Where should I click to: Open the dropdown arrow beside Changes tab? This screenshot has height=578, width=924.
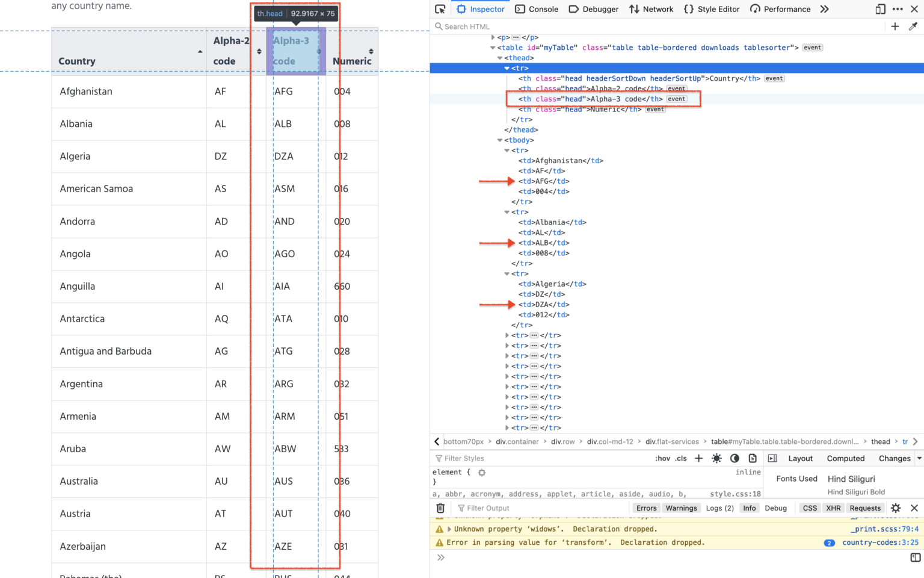pos(920,458)
